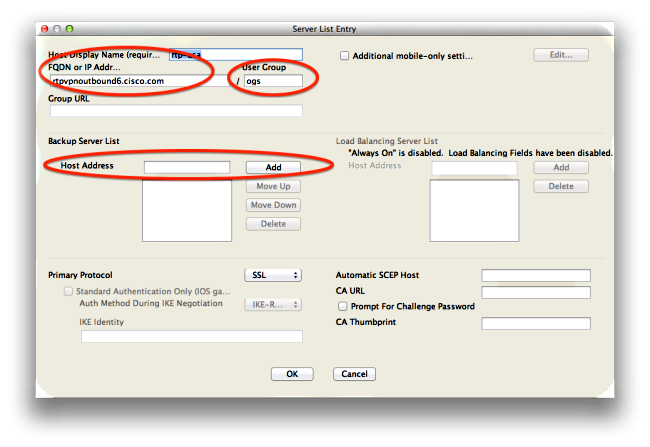The image size is (650, 447).
Task: Click Delete in Load Balancing Server List
Action: (561, 186)
